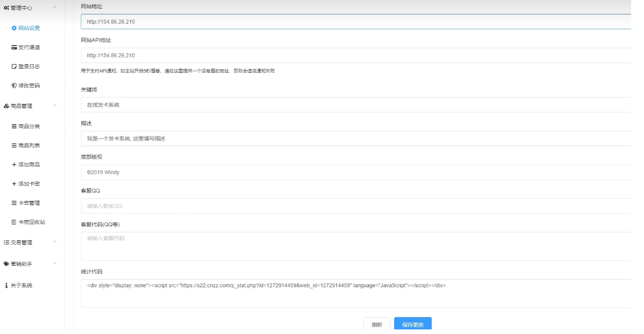
Task: Click the gear icon beside 网站设置
Action: click(14, 28)
